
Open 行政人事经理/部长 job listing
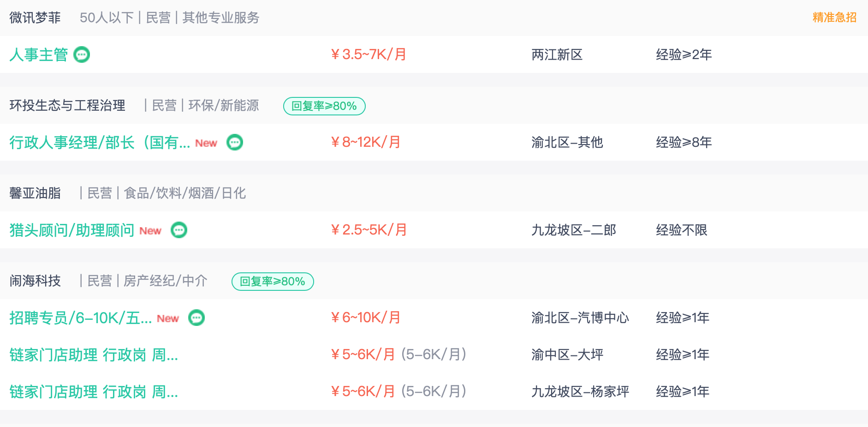click(100, 142)
